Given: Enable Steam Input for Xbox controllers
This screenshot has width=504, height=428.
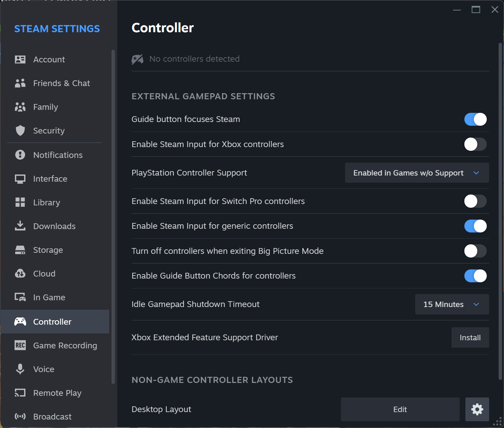Looking at the screenshot, I should (475, 144).
